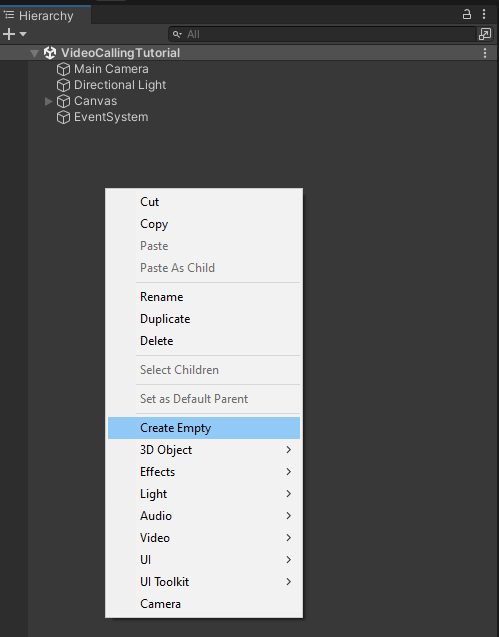499x637 pixels.
Task: Click the Canvas cube icon
Action: pos(63,101)
